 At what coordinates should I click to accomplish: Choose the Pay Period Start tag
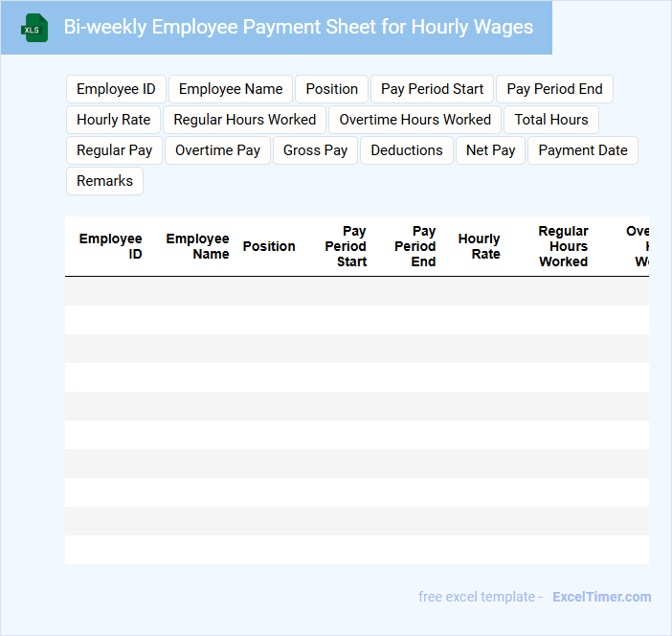coord(432,89)
